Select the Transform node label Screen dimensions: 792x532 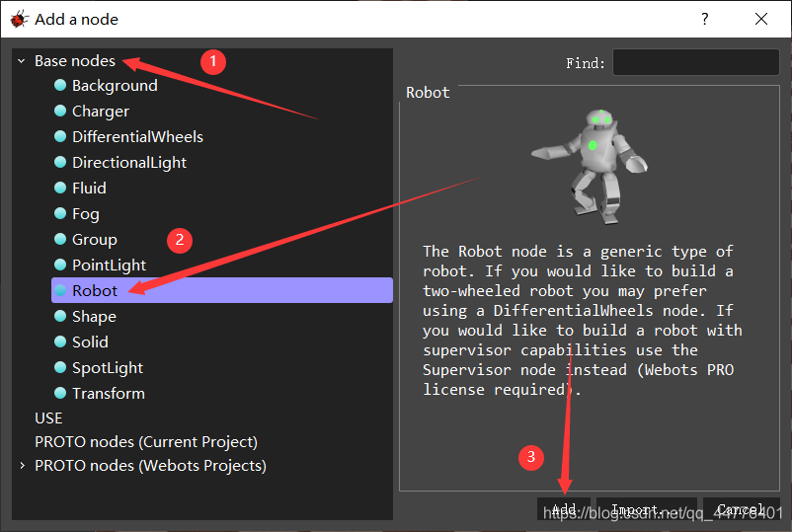point(109,394)
